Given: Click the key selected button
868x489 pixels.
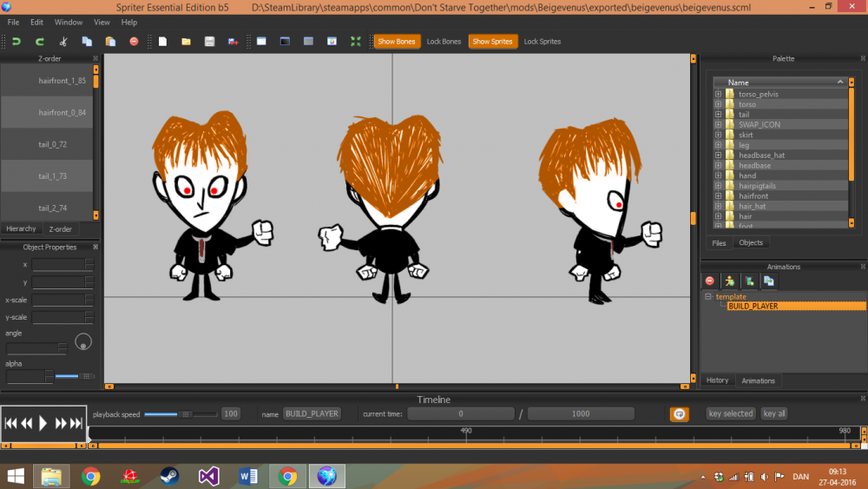Looking at the screenshot, I should pyautogui.click(x=731, y=413).
